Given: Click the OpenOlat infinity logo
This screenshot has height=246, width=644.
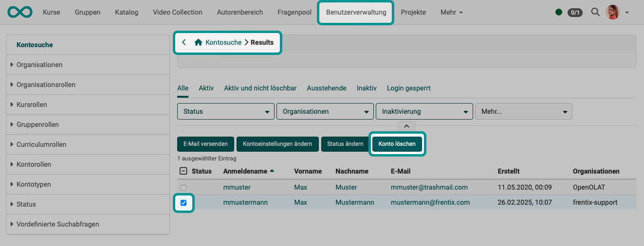Looking at the screenshot, I should point(20,12).
